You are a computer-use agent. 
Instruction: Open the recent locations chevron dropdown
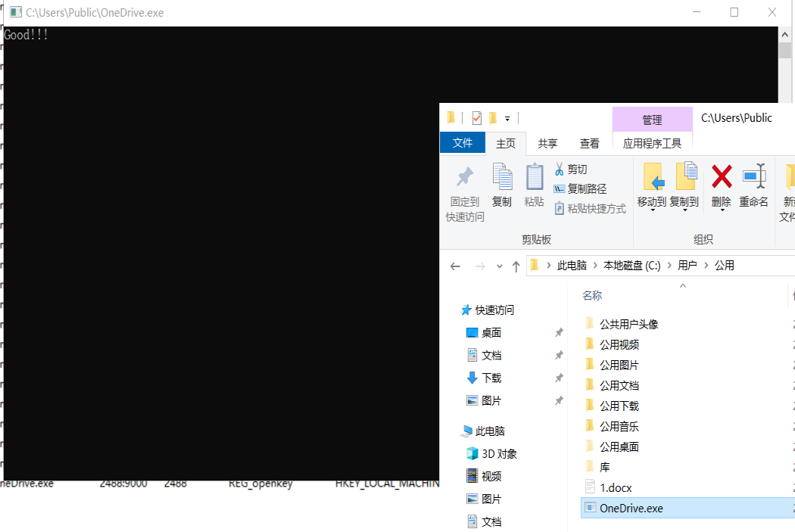[499, 266]
